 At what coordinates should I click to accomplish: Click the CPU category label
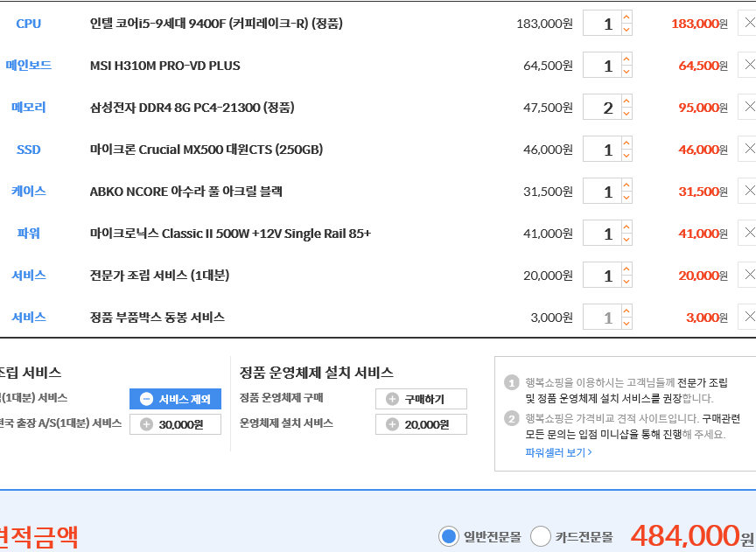pos(29,23)
